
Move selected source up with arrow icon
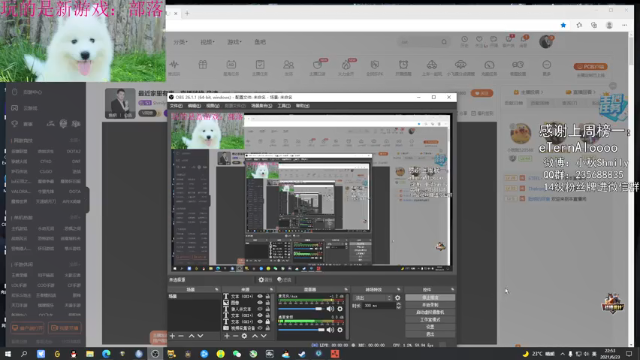pyautogui.click(x=255, y=336)
